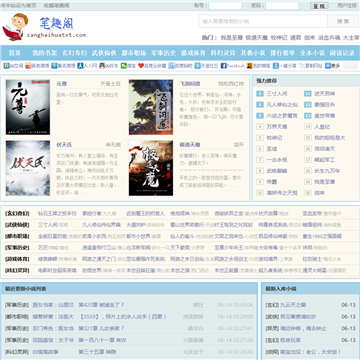Open 武侠仙侠 navigation tab
The height and width of the screenshot is (360, 360).
104,53
